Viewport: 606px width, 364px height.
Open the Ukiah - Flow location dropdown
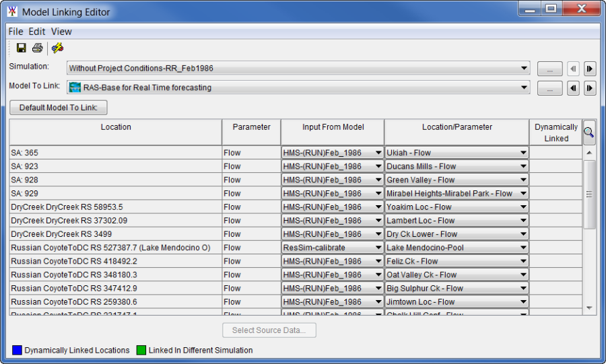click(457, 153)
